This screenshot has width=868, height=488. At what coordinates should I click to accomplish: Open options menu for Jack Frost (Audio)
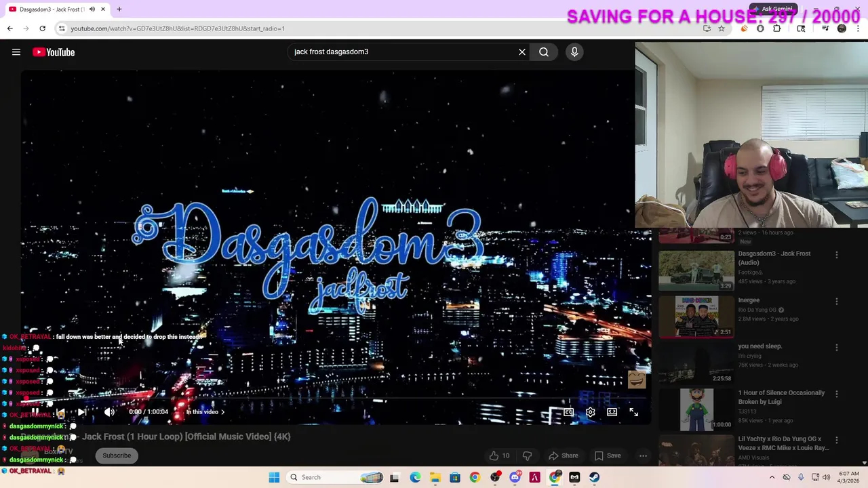click(837, 255)
